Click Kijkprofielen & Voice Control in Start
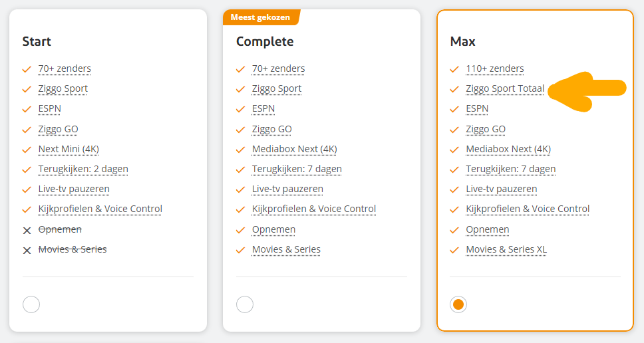The width and height of the screenshot is (644, 343). tap(100, 209)
